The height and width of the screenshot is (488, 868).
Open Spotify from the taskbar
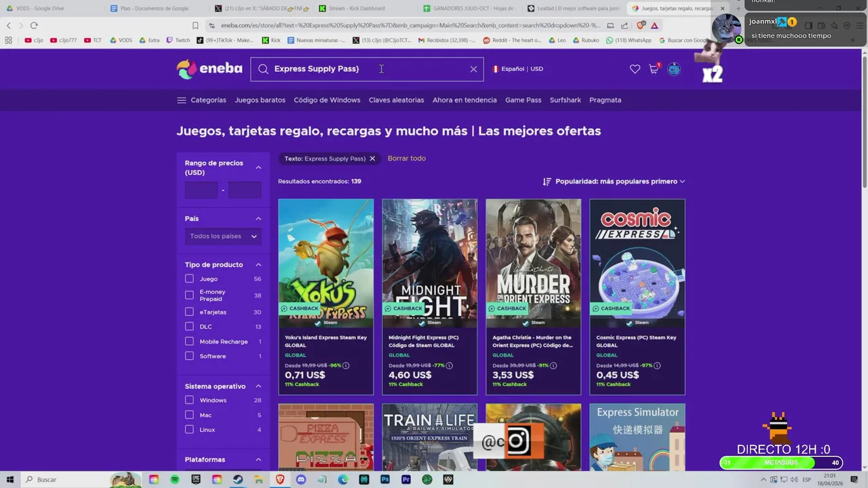(175, 479)
